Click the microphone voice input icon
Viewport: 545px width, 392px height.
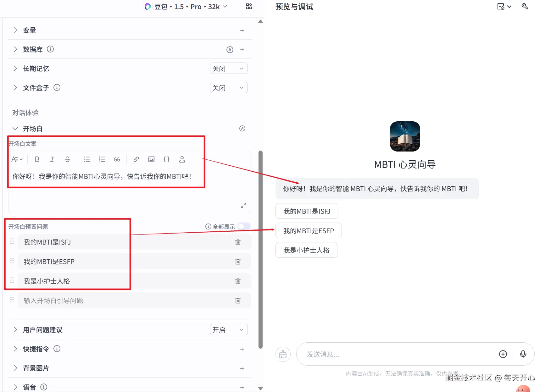point(523,354)
